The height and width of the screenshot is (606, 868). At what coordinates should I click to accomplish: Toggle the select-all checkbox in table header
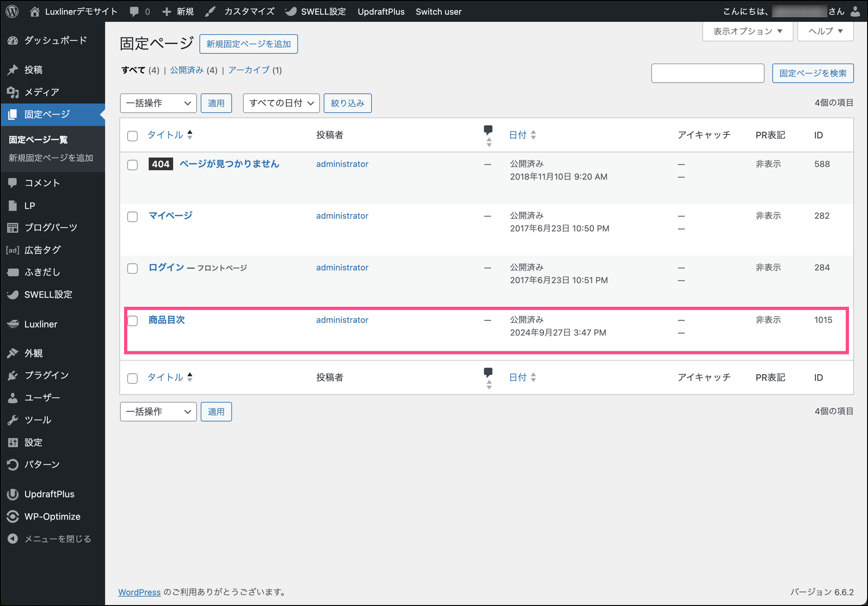click(132, 136)
